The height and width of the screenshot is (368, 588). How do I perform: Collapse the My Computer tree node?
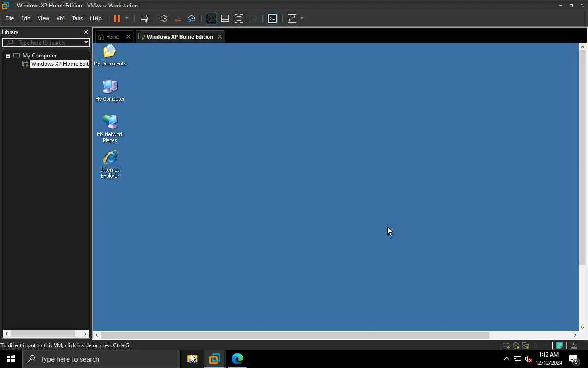tap(8, 56)
